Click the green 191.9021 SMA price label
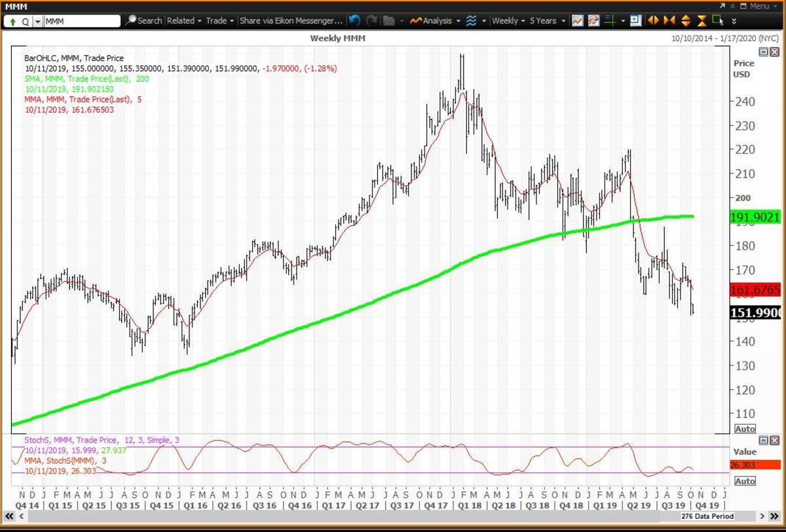This screenshot has width=786, height=532. tap(755, 218)
